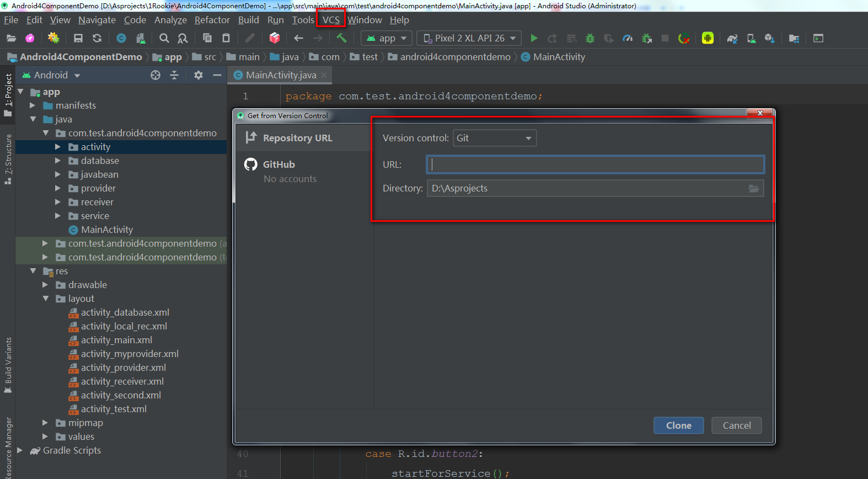Viewport: 868px width, 479px height.
Task: Click the Synchronize refresh icon
Action: click(x=97, y=38)
